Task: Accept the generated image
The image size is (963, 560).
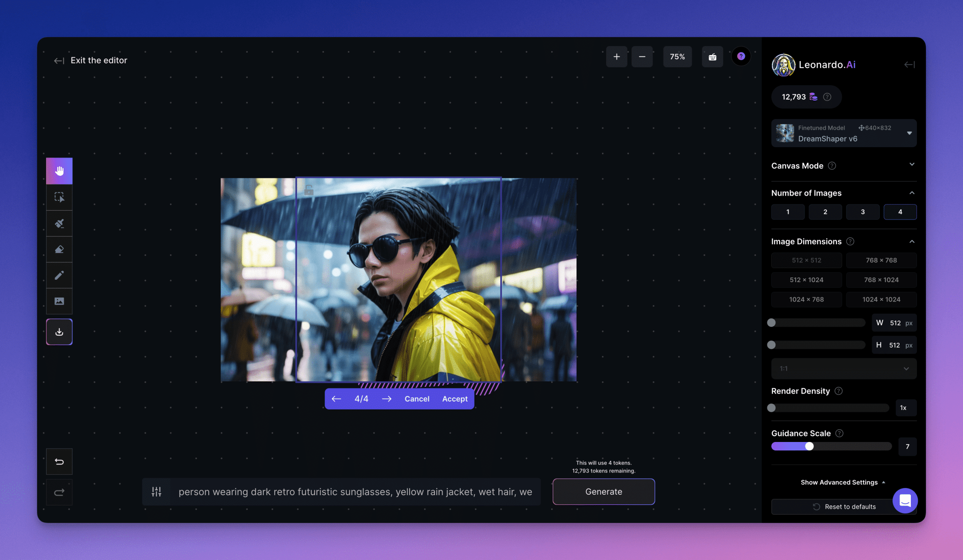Action: tap(455, 399)
